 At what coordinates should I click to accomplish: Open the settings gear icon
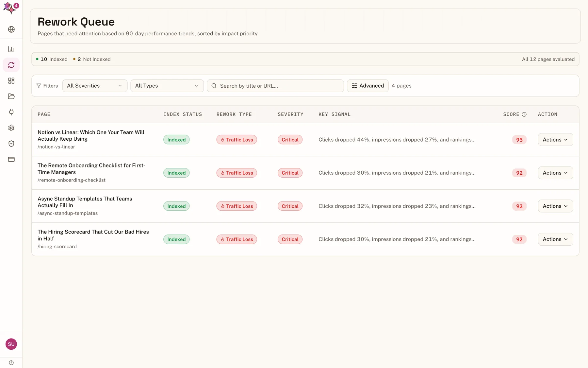pos(11,128)
